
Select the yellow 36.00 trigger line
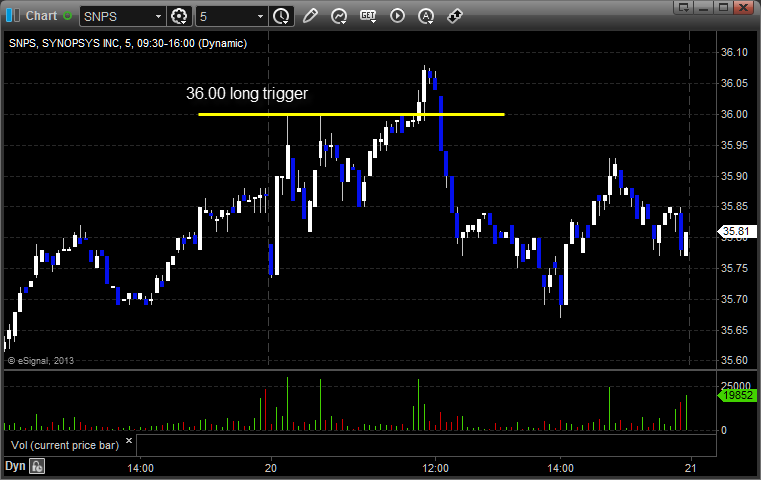click(x=351, y=115)
